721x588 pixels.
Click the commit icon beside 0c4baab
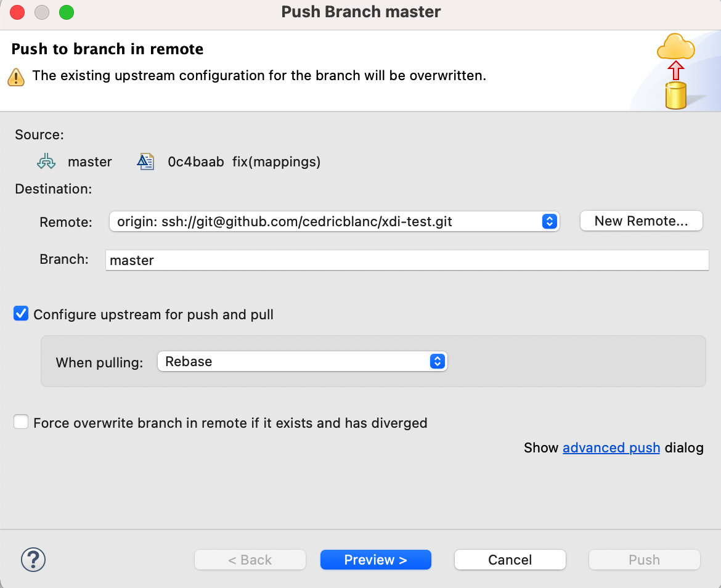coord(145,161)
